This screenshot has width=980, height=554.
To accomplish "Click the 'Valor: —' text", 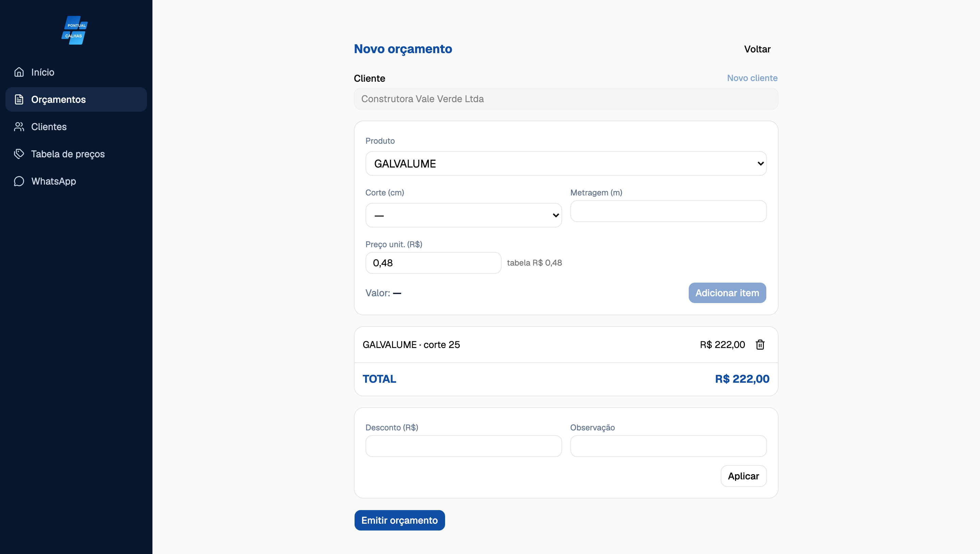I will 383,293.
